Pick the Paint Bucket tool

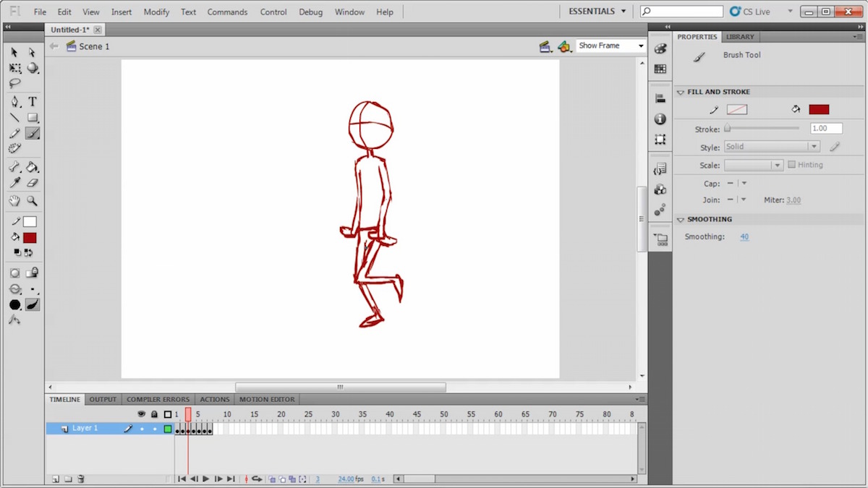click(x=33, y=167)
